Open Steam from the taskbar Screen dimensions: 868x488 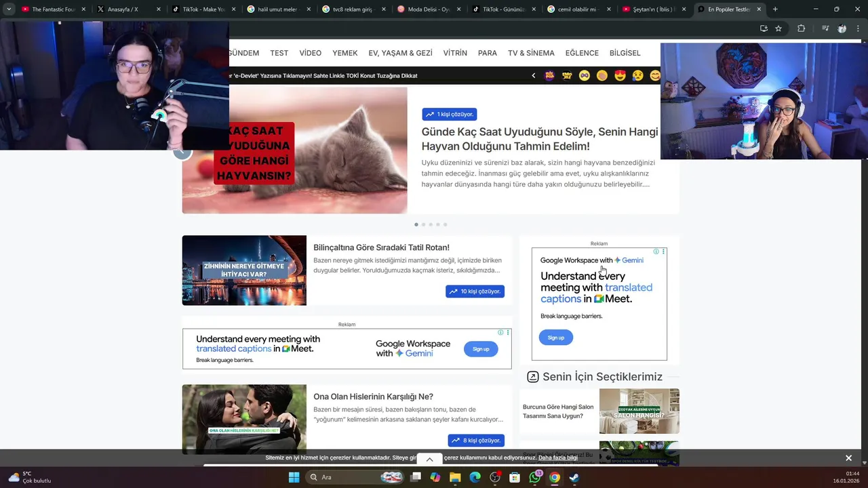pos(574,477)
